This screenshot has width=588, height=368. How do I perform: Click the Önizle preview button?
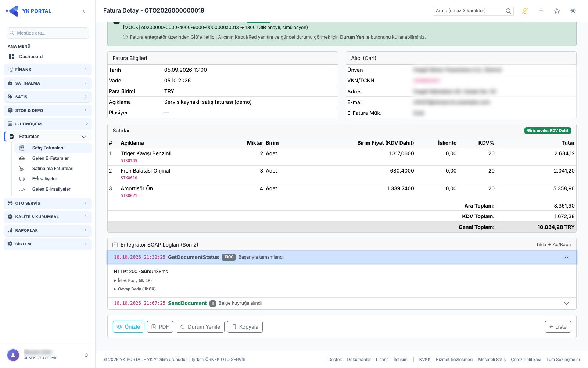(129, 327)
